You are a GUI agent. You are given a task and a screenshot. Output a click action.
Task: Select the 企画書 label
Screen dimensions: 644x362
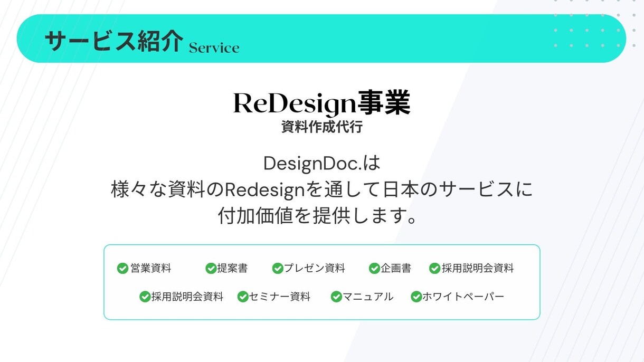[x=396, y=269]
